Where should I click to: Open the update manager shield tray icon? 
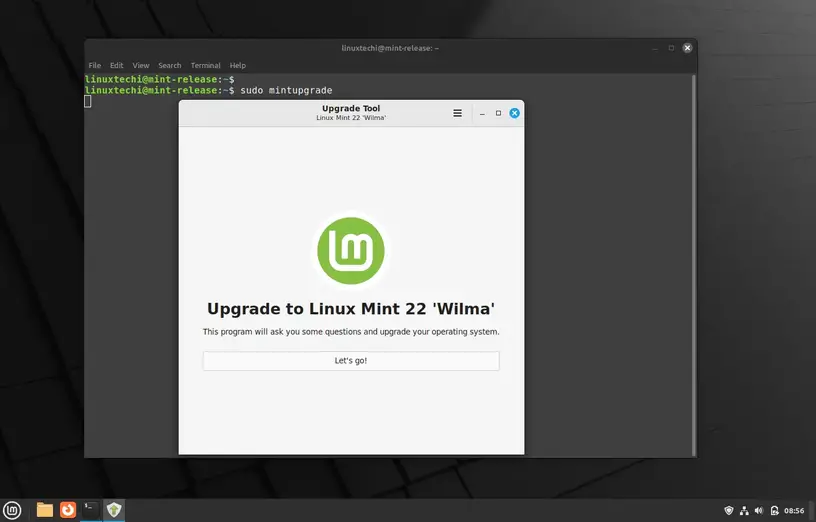pyautogui.click(x=729, y=511)
